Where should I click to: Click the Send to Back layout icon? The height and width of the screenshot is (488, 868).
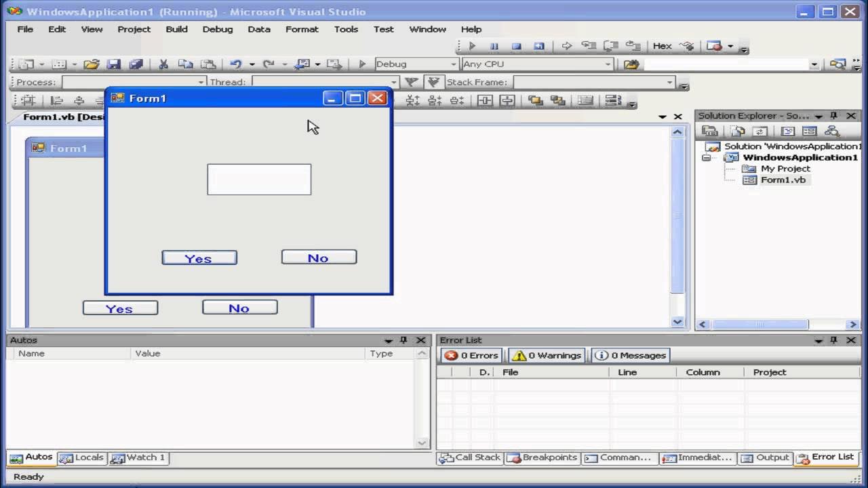558,100
